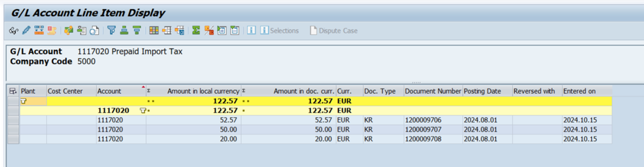The width and height of the screenshot is (644, 167).
Task: Click the green Sigma Total icon
Action: 196,30
